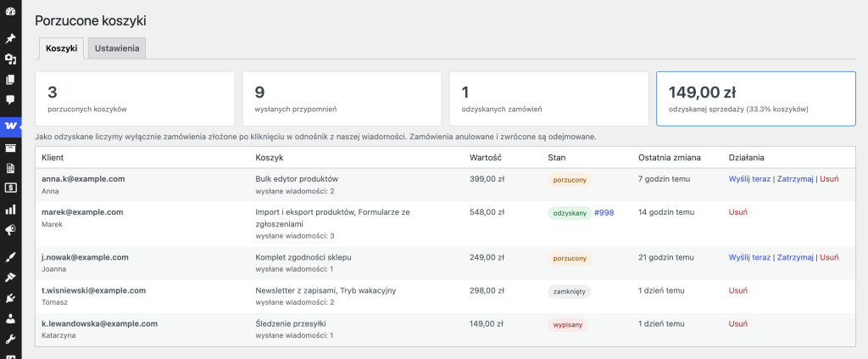Click the 'Działania' column header
868x359 pixels.
coord(747,157)
